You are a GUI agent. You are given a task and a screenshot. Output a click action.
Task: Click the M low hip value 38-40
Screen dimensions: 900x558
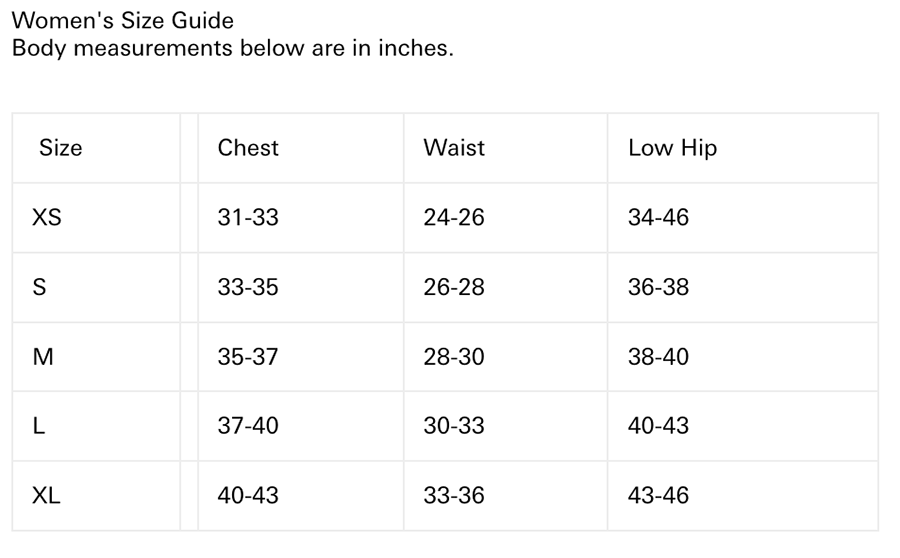point(658,356)
